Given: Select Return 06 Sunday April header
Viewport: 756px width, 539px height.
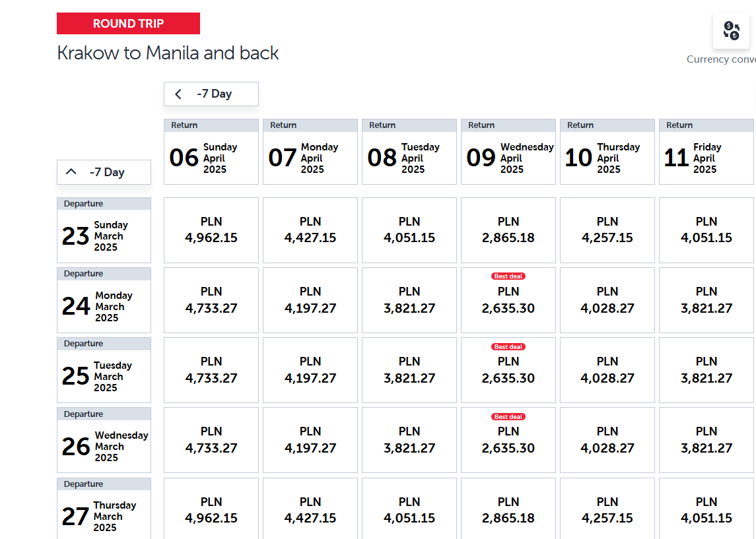Looking at the screenshot, I should click(x=211, y=152).
